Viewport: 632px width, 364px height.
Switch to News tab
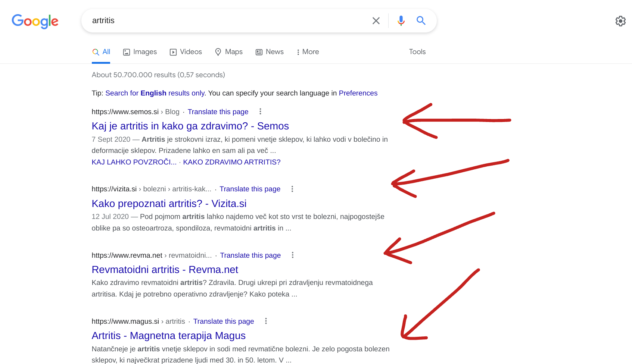[270, 52]
